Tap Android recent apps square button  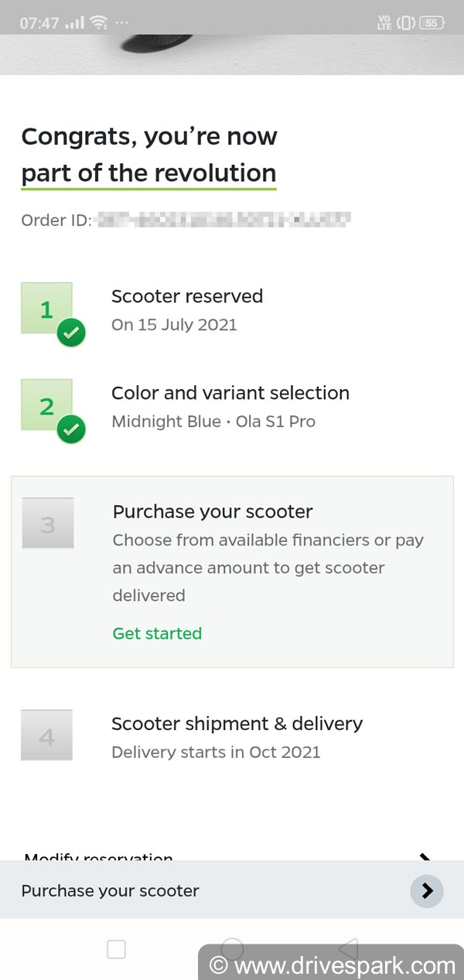point(116,949)
